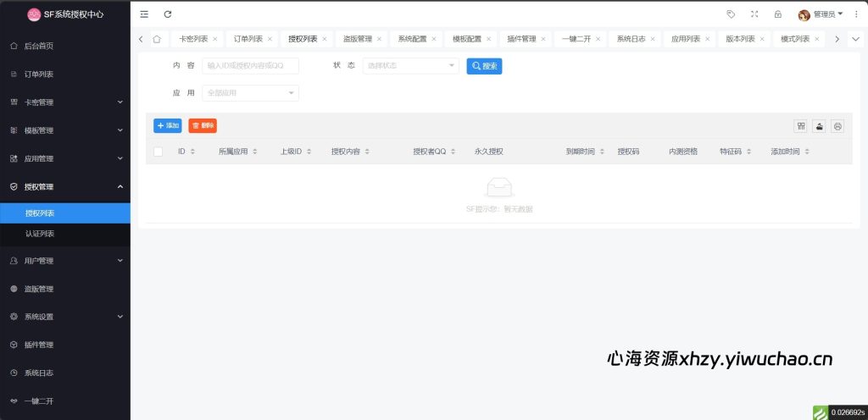Open column filter icon above the table
This screenshot has width=868, height=420.
800,126
